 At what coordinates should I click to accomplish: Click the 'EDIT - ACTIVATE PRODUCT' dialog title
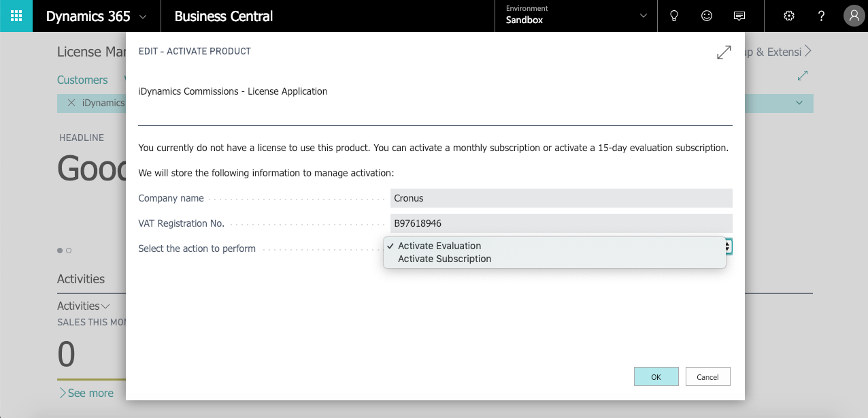[195, 51]
